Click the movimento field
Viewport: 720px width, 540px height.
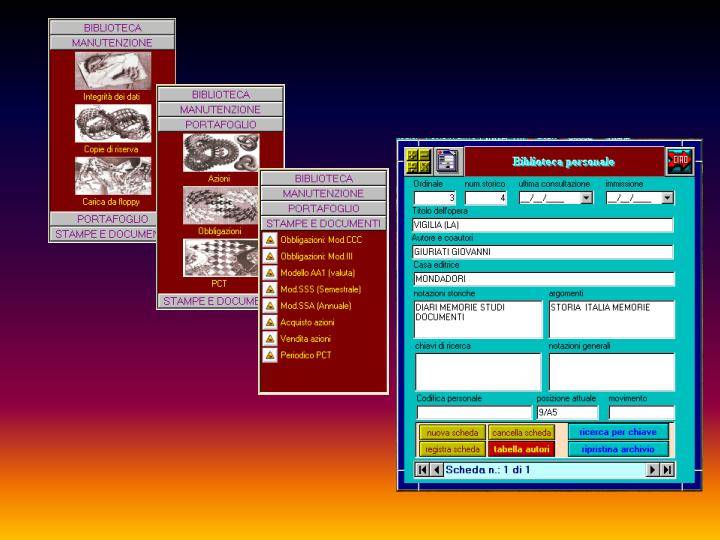tap(641, 412)
